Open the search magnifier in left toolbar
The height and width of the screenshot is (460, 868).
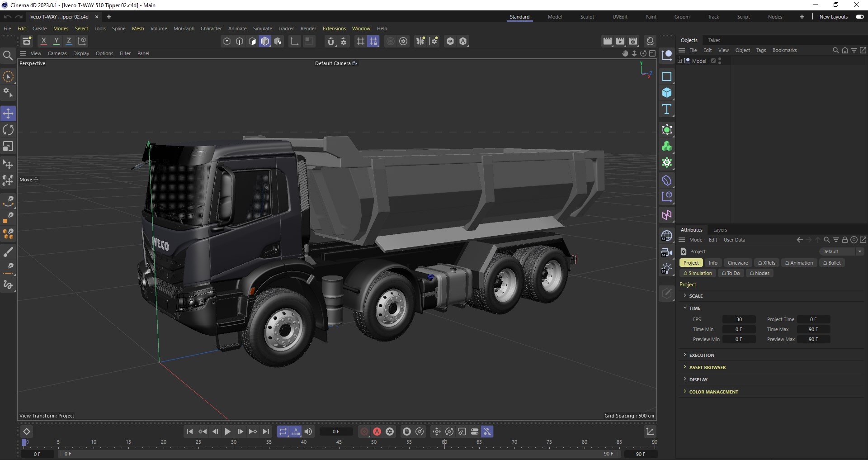(x=8, y=56)
